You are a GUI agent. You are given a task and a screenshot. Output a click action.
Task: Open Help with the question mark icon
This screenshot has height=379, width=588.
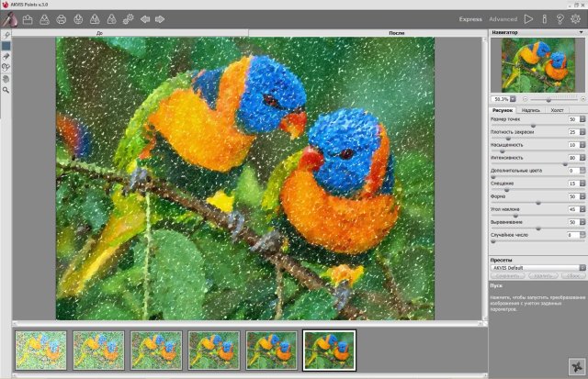click(559, 17)
